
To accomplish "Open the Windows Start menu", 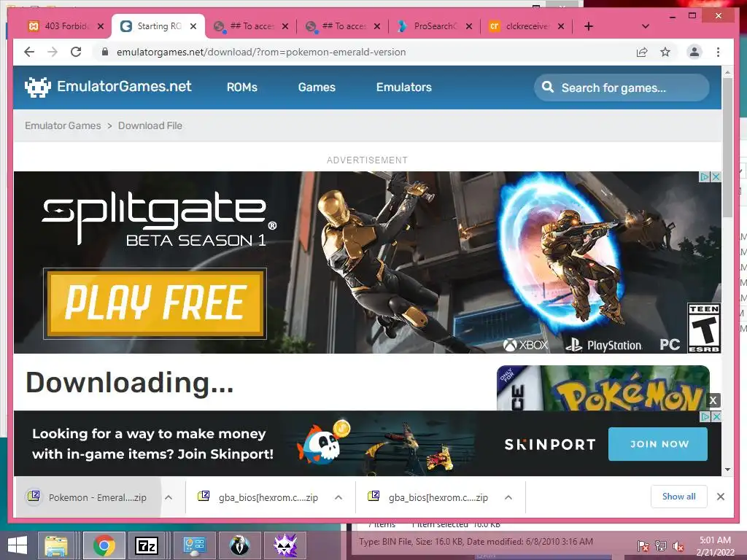I will (18, 545).
